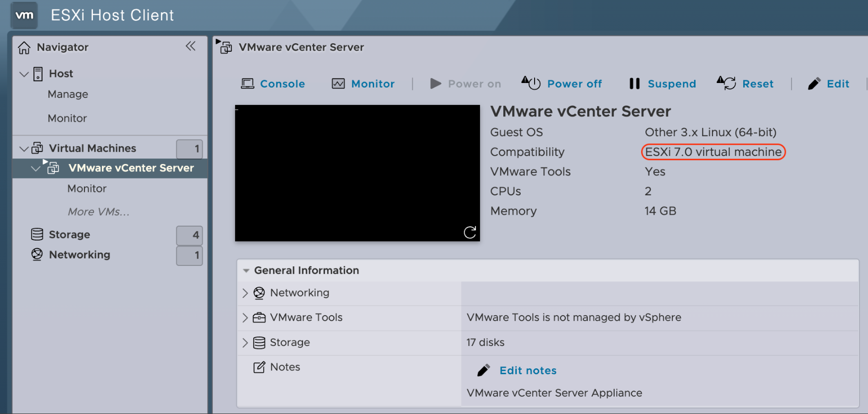Click the running VM icon beside VMware vCenter Server in Navigator

(52, 167)
